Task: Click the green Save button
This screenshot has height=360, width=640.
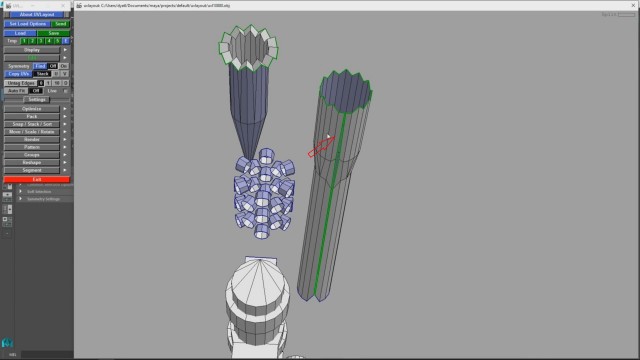Action: (x=53, y=33)
